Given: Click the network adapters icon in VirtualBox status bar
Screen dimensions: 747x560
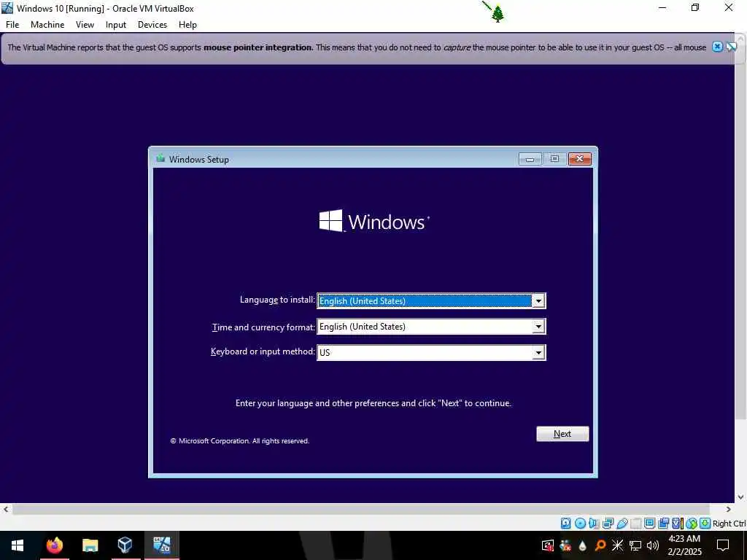Looking at the screenshot, I should pyautogui.click(x=608, y=524).
